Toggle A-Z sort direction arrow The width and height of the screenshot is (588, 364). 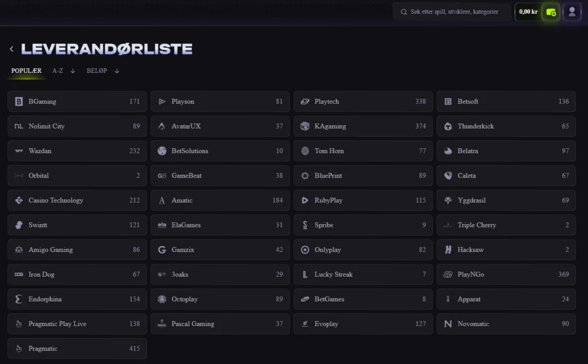tap(73, 71)
